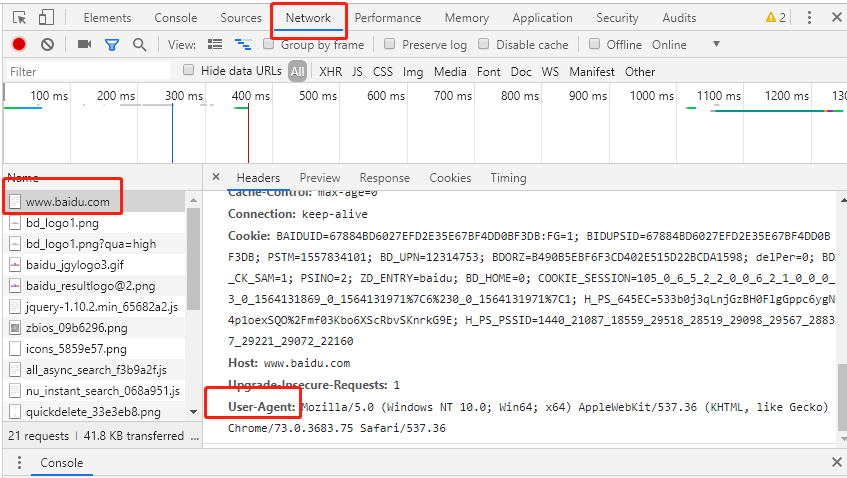The image size is (847, 478).
Task: Filter requests by Img
Action: [x=413, y=71]
